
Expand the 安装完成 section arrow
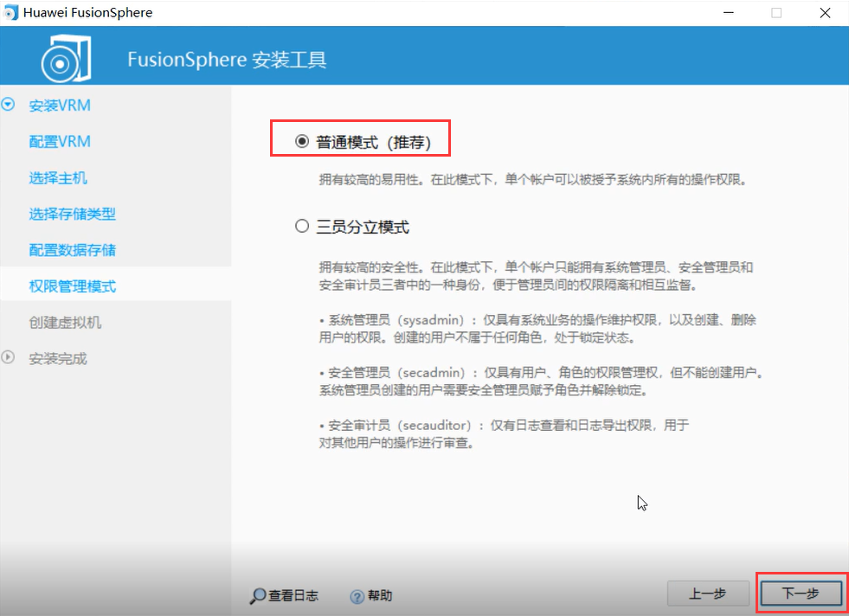pos(8,357)
